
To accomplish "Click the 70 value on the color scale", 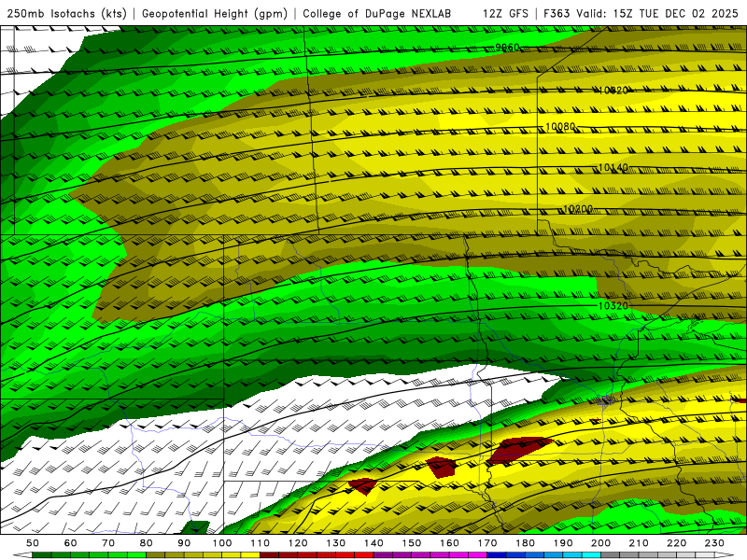I will (x=108, y=543).
